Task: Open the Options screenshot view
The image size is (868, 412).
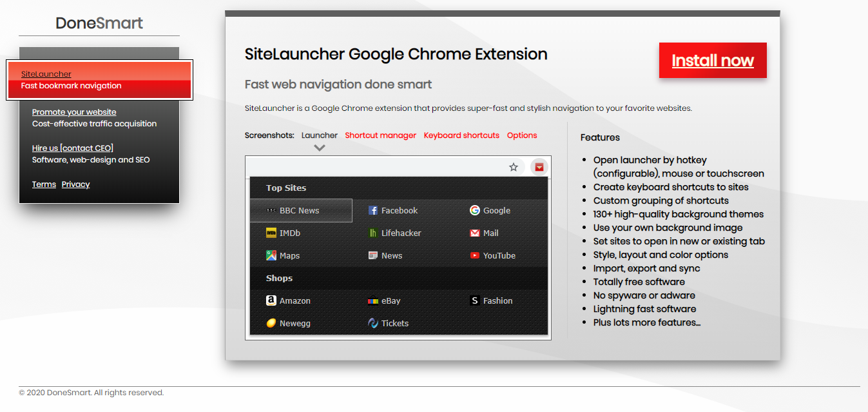Action: tap(522, 135)
